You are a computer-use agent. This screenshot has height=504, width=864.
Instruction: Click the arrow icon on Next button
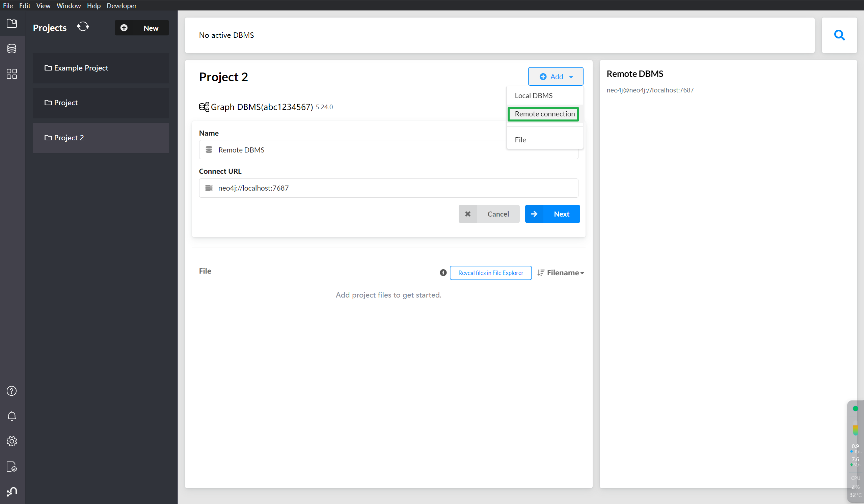[x=534, y=214]
